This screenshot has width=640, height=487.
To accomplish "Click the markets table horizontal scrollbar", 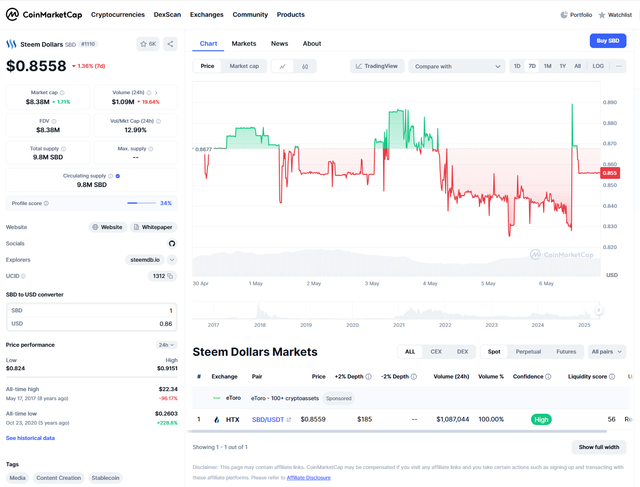I will 397,431.
